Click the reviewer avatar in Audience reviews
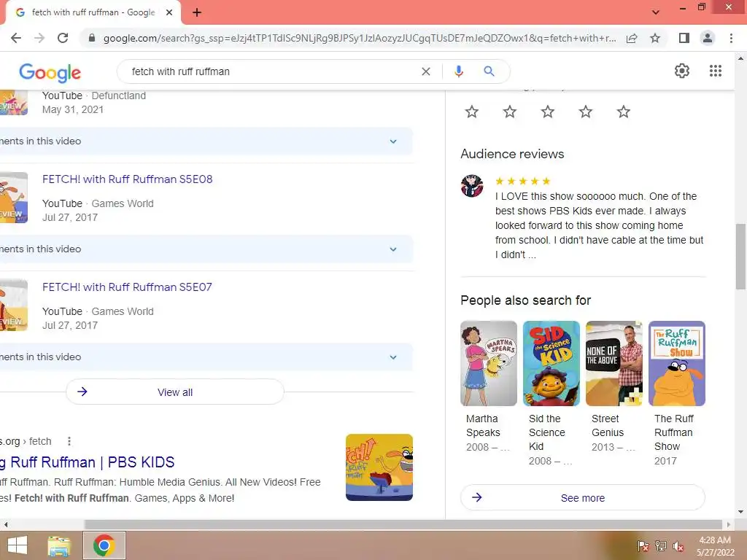 point(472,186)
